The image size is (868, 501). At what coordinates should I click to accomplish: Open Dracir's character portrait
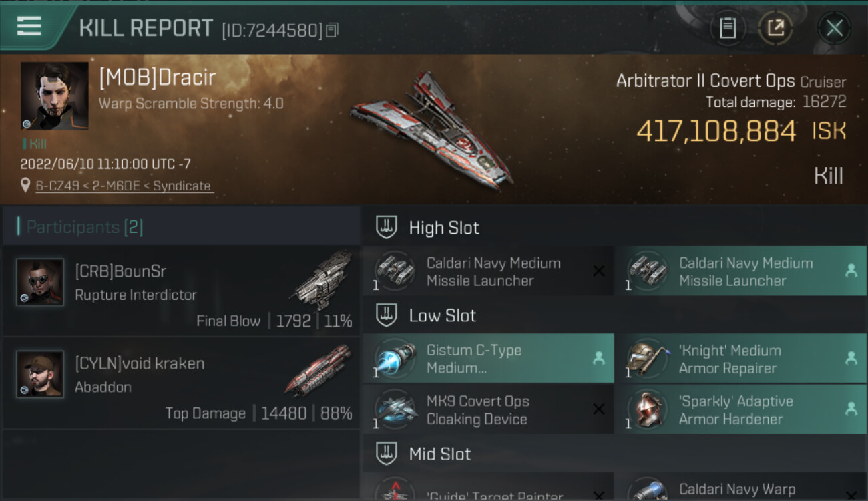[55, 96]
